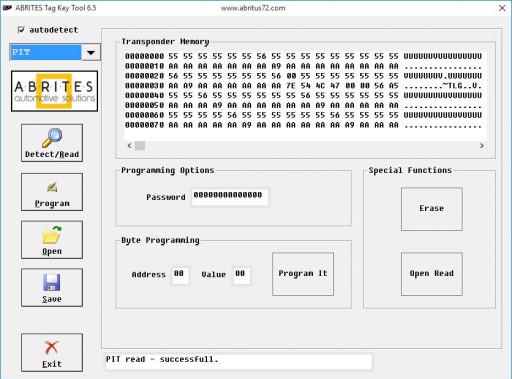Focus the Value byte input field

pyautogui.click(x=242, y=276)
